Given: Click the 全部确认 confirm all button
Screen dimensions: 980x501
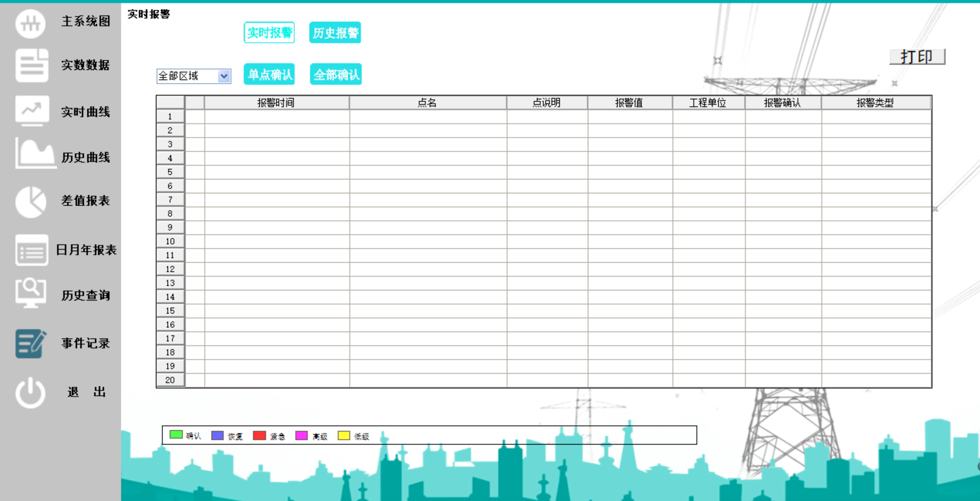Looking at the screenshot, I should click(335, 74).
